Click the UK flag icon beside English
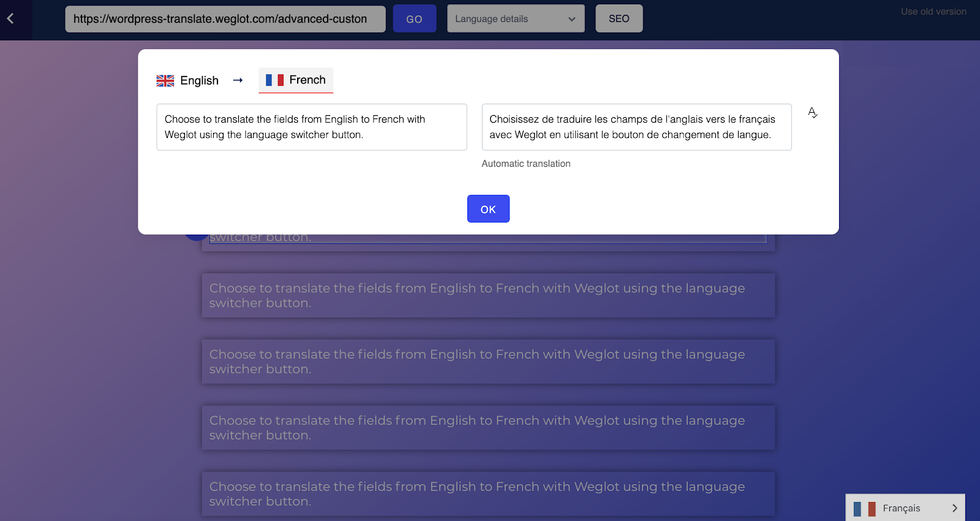The width and height of the screenshot is (980, 521). pyautogui.click(x=165, y=81)
